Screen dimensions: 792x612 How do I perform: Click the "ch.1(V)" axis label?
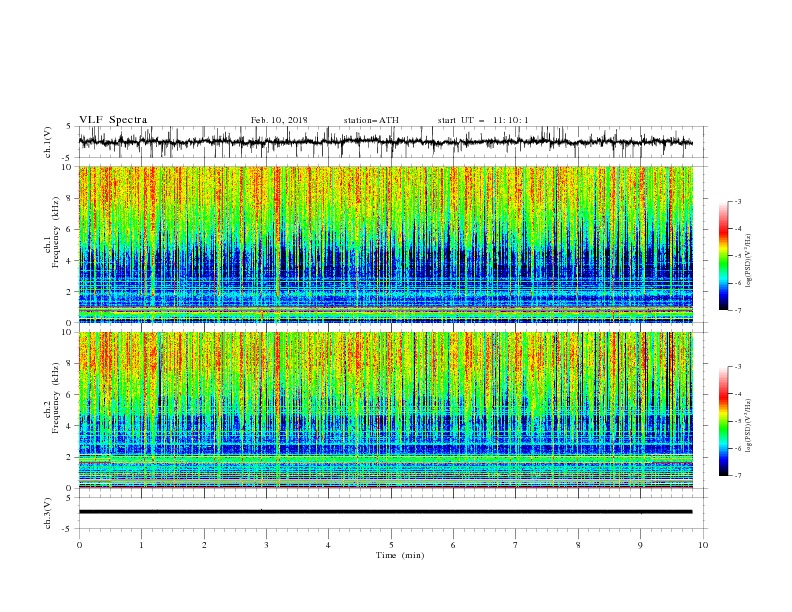48,142
